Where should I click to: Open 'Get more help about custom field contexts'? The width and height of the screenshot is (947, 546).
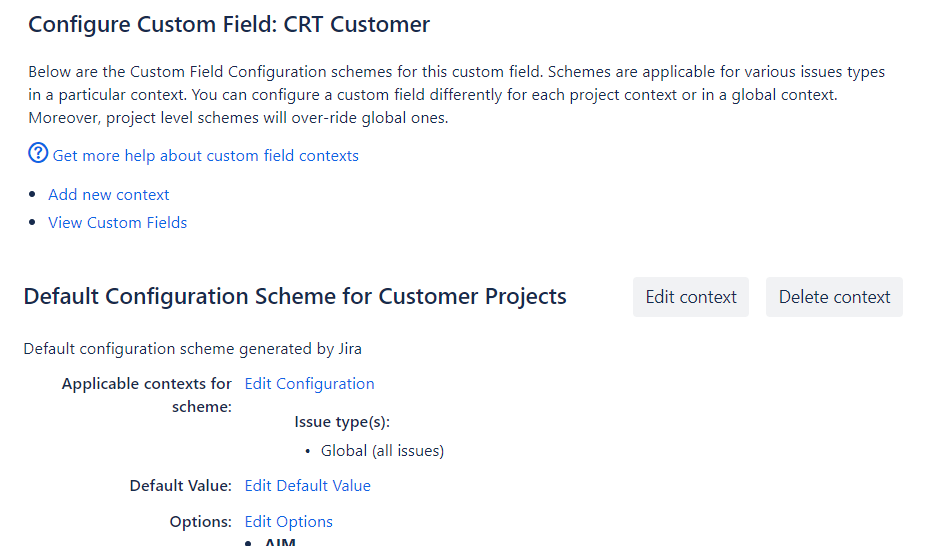pyautogui.click(x=205, y=156)
